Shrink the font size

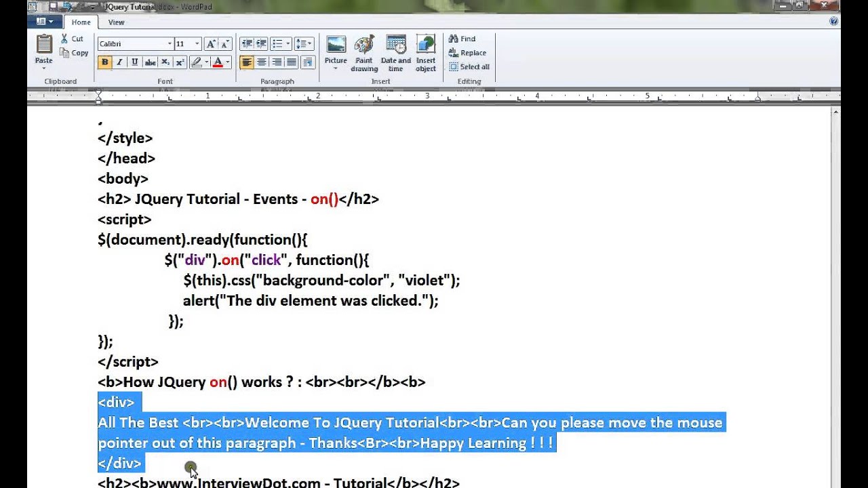[x=225, y=44]
